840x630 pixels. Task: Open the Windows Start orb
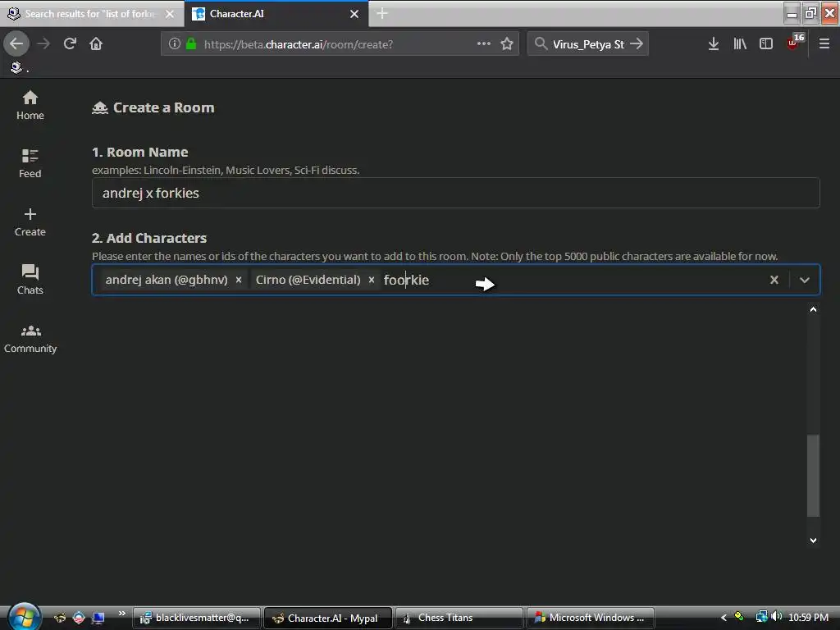(x=24, y=617)
